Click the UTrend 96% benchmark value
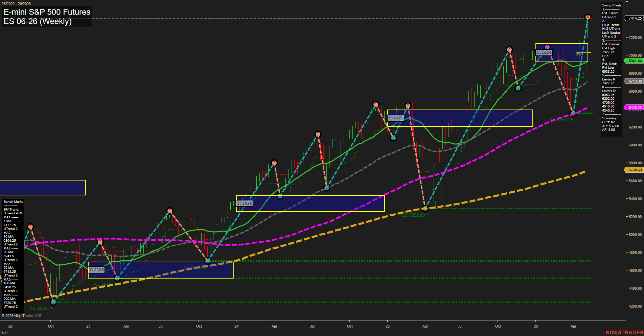Viewport: 644px width, 336px height. (13, 213)
